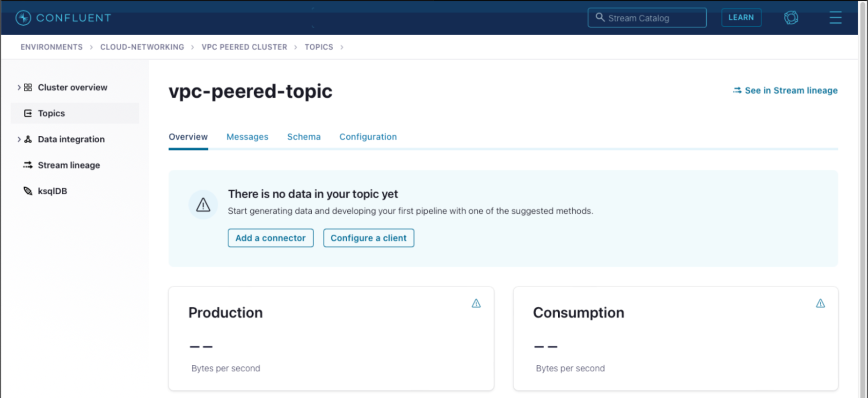This screenshot has height=398, width=868.
Task: Click the warning triangle in no-data banner
Action: click(203, 205)
